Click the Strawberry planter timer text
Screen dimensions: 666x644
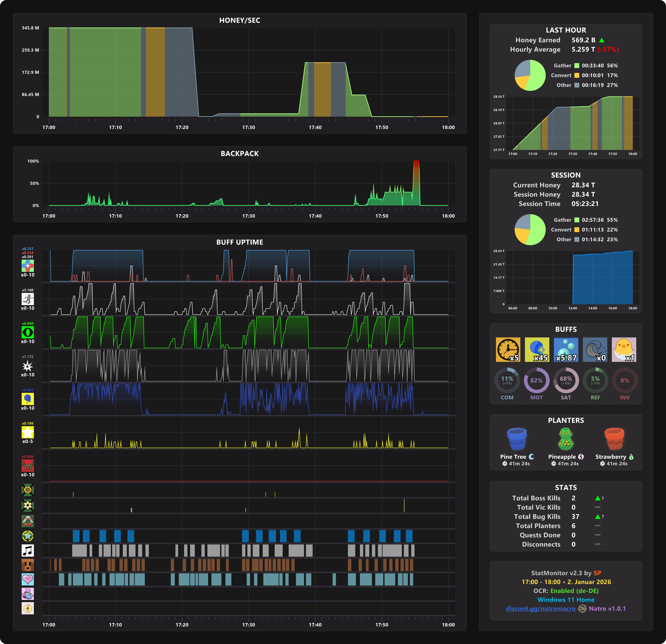(617, 464)
